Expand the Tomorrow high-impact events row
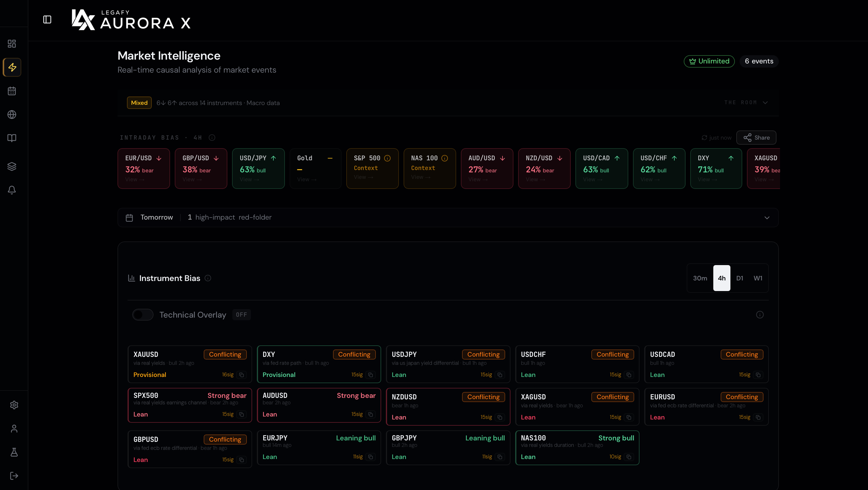Viewport: 868px width, 490px height. click(x=448, y=218)
